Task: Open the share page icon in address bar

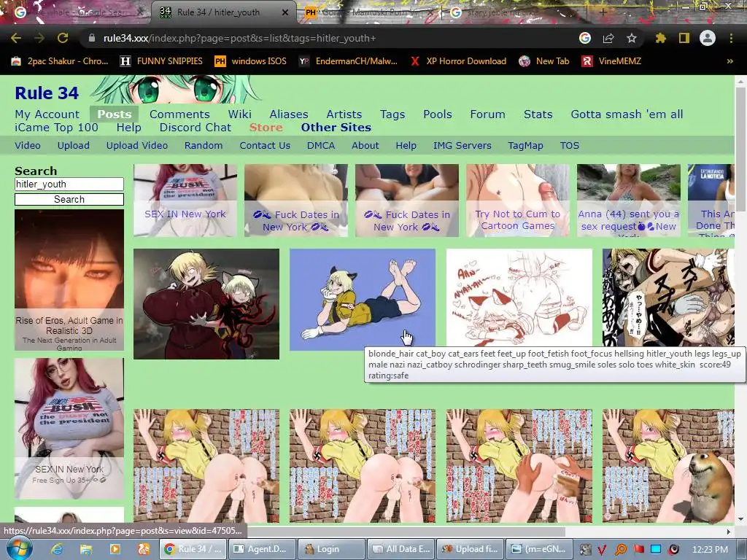Action: [608, 38]
